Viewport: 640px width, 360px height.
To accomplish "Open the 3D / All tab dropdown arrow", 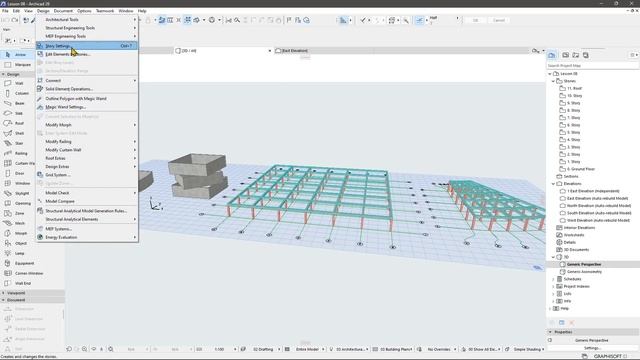I will 269,51.
